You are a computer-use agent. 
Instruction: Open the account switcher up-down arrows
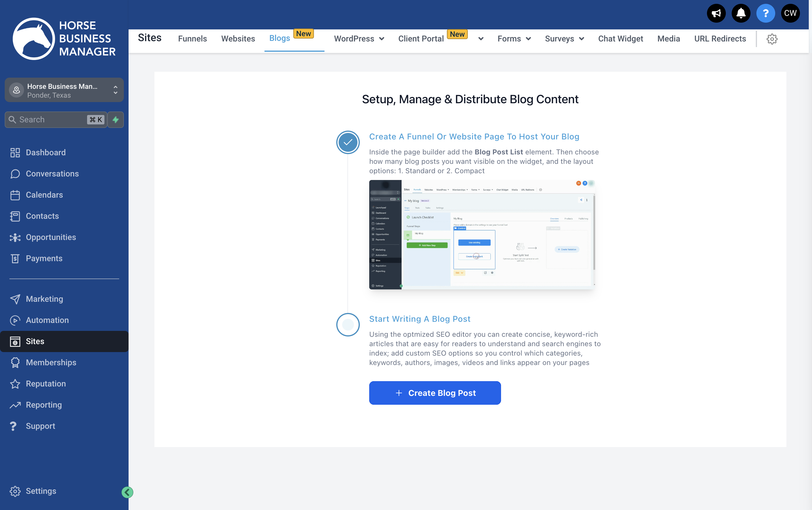(x=116, y=90)
